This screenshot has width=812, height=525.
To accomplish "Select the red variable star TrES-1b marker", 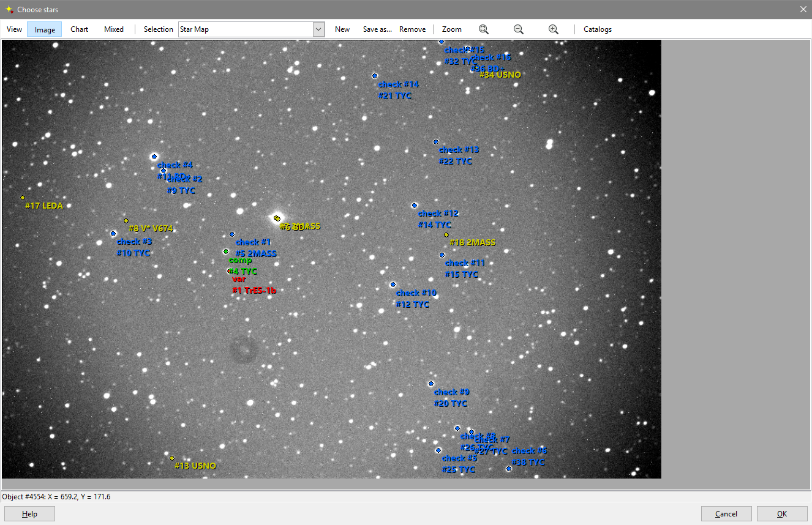I will point(230,271).
